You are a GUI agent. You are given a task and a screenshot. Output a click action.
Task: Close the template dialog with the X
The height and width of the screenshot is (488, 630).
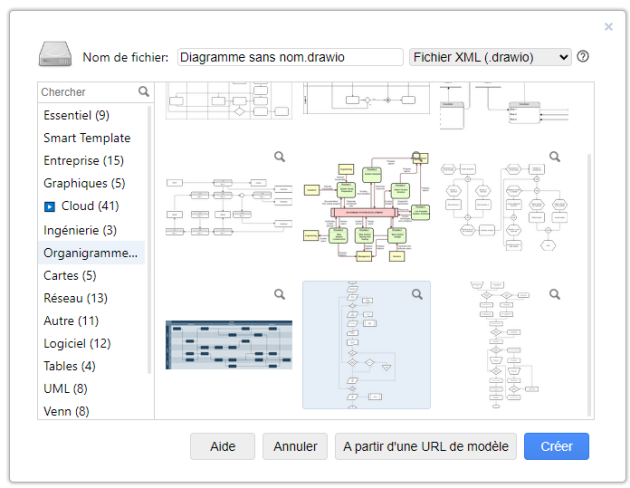608,27
